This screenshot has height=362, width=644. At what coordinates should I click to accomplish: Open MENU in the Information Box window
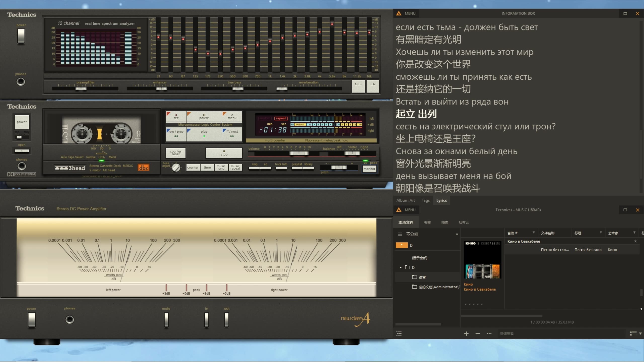(x=406, y=14)
